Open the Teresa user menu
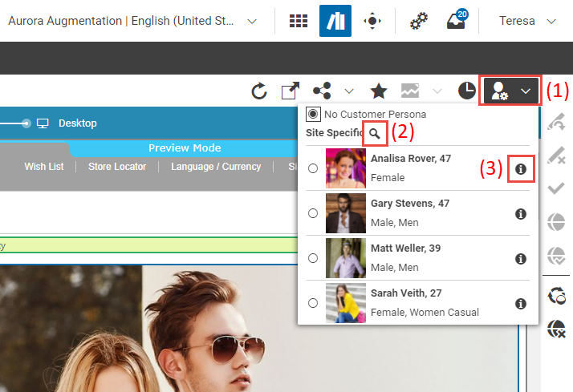Viewport: 573px width, 392px height. [527, 21]
